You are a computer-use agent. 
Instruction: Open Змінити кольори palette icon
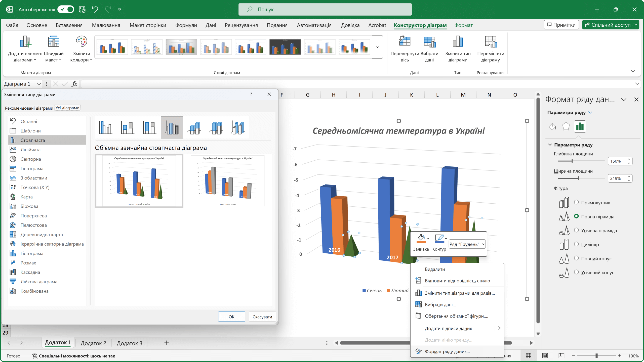81,41
